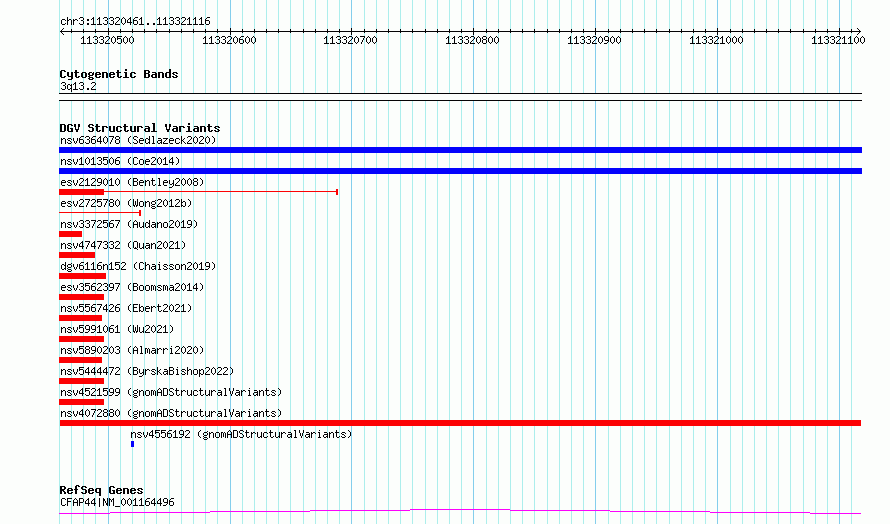This screenshot has width=890, height=524.
Task: Open the CFAP44|NM_001164496 gene label
Action: [117, 502]
